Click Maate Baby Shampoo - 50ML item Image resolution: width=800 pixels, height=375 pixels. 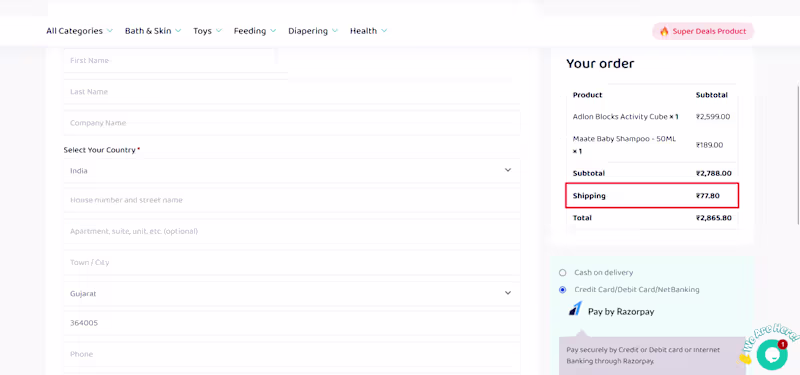click(624, 145)
